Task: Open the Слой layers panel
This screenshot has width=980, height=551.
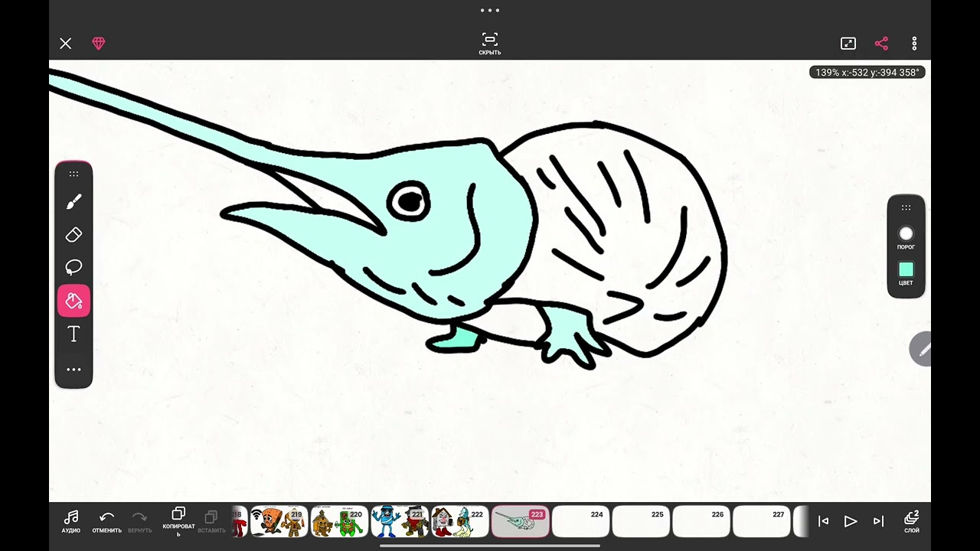Action: 911,521
